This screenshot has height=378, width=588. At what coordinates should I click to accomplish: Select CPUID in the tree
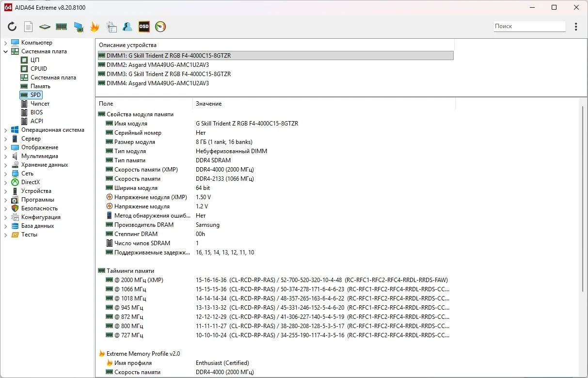coord(39,69)
